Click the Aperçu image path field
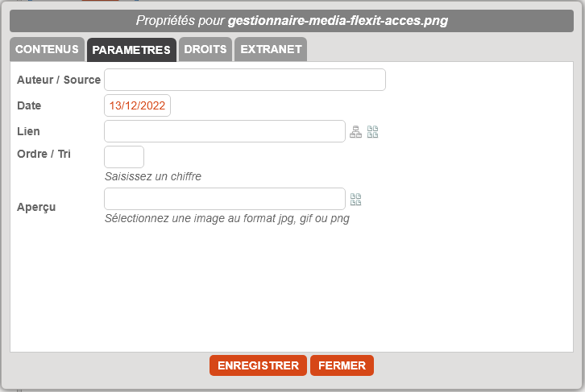 (x=225, y=199)
